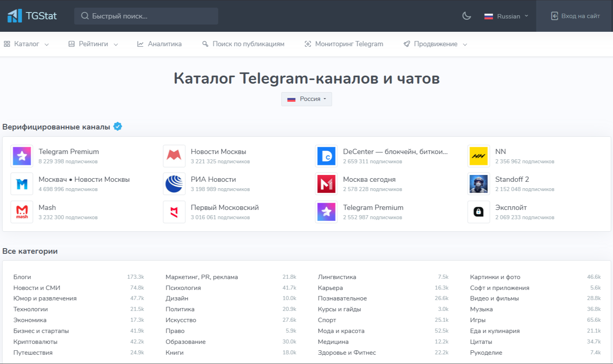613x364 pixels.
Task: Click the Москва сегодня channel avatar
Action: pyautogui.click(x=326, y=184)
